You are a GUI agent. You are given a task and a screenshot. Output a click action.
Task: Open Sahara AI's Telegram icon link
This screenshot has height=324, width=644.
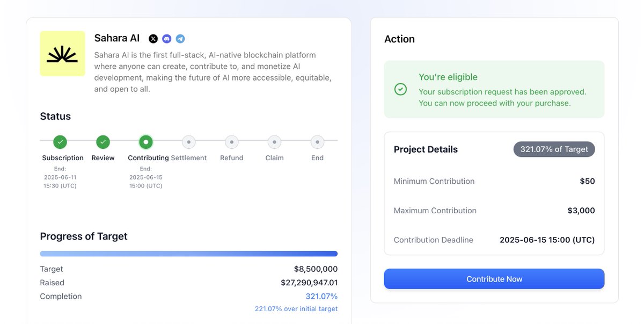pos(180,39)
